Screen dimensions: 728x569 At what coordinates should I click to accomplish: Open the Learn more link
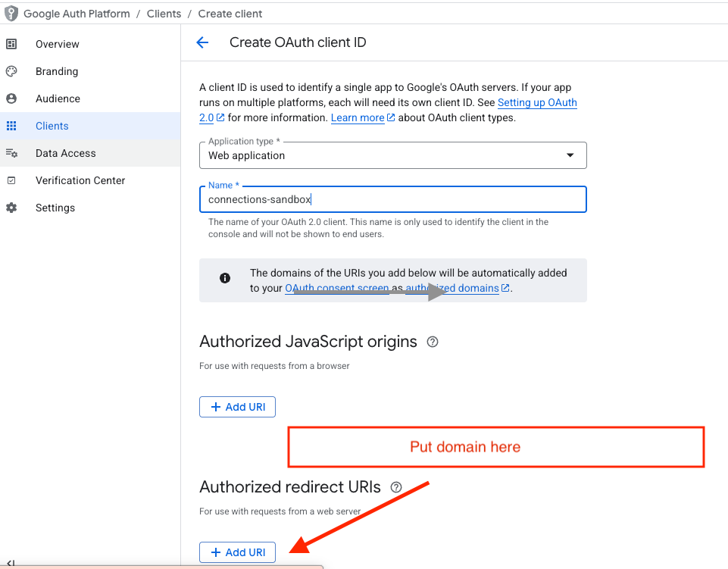point(358,117)
